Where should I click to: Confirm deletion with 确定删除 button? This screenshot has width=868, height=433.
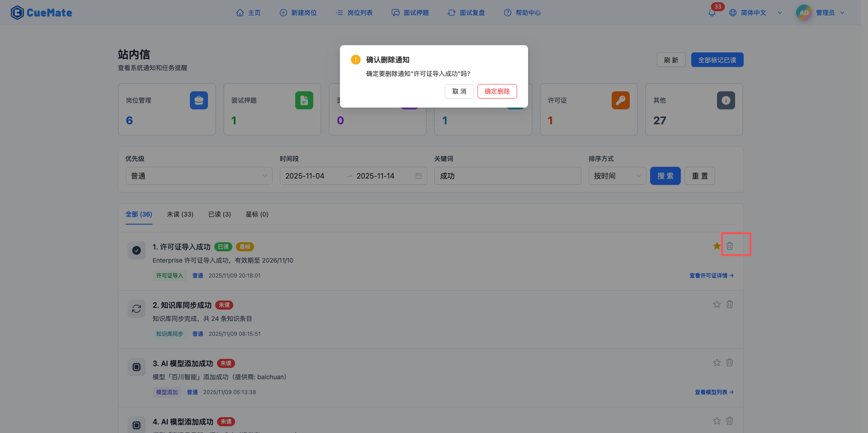point(497,91)
